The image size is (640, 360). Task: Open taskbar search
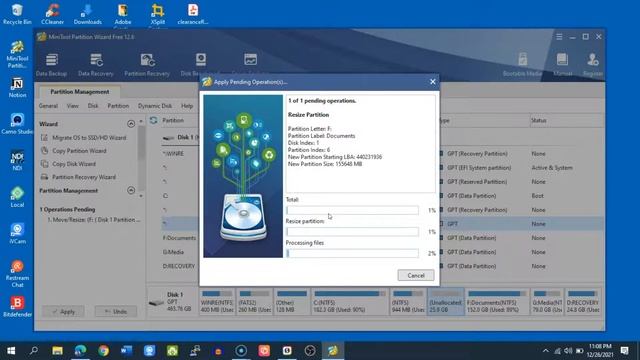34,351
